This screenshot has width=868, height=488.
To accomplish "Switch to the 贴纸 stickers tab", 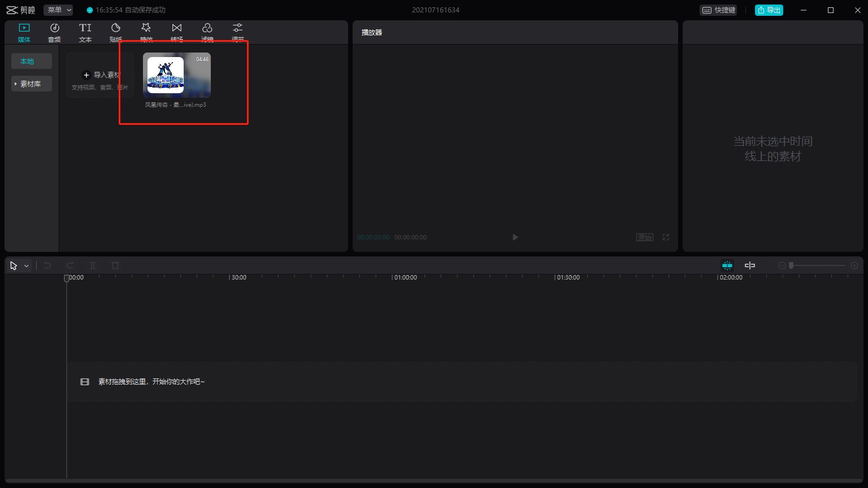I will point(116,33).
